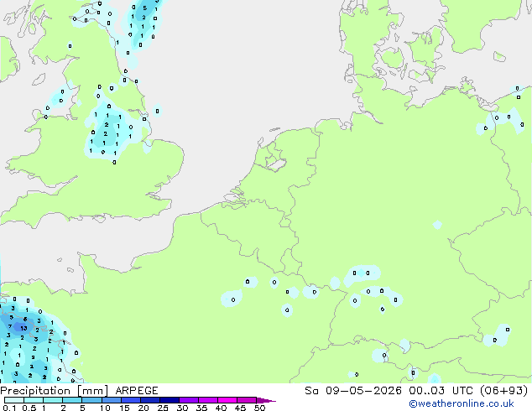This screenshot has width=532, height=411.
Task: Select the '10' legend scale label
Action: [105, 408]
